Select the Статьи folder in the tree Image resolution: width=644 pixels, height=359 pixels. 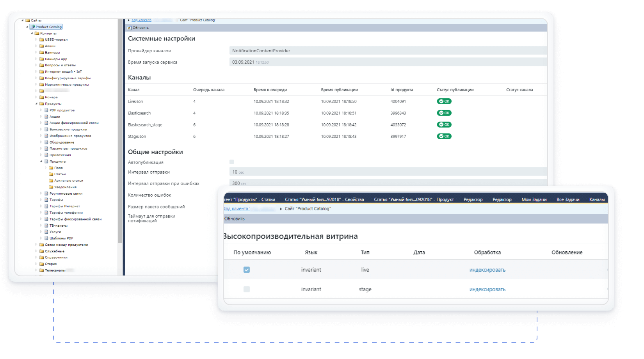pyautogui.click(x=60, y=174)
